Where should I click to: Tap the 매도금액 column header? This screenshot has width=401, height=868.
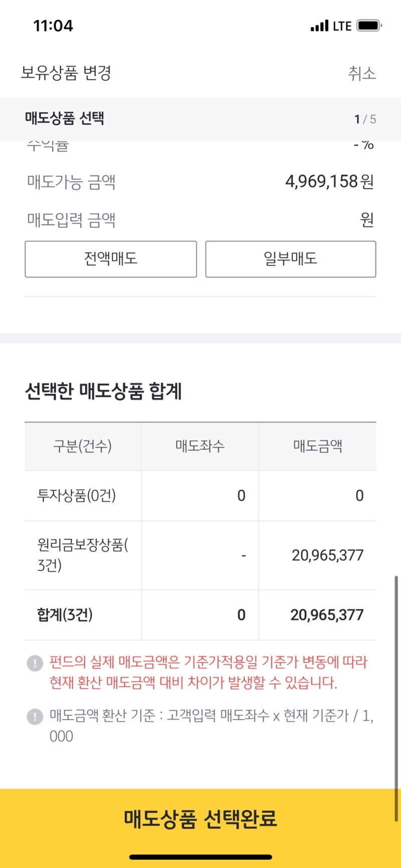318,446
